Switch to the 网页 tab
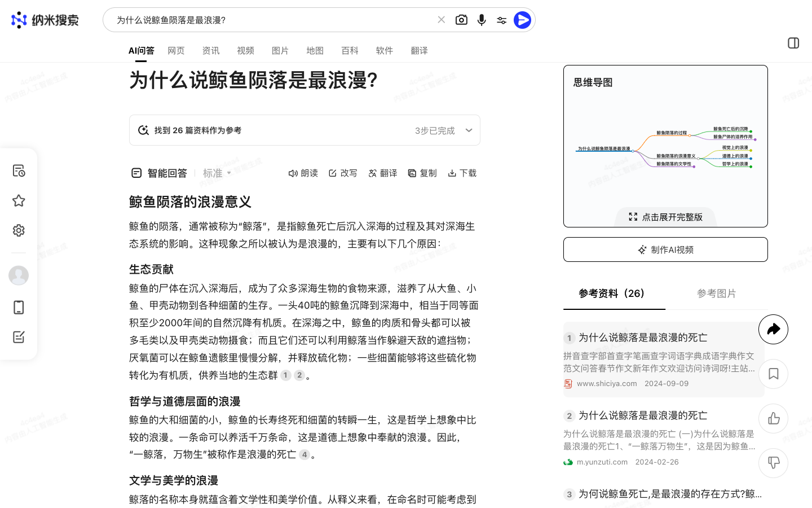Image resolution: width=812 pixels, height=508 pixels. [176, 51]
